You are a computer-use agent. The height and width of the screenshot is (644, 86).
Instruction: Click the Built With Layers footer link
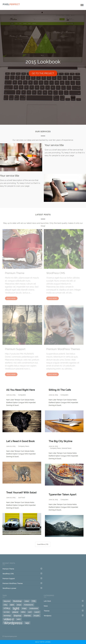pos(43,642)
